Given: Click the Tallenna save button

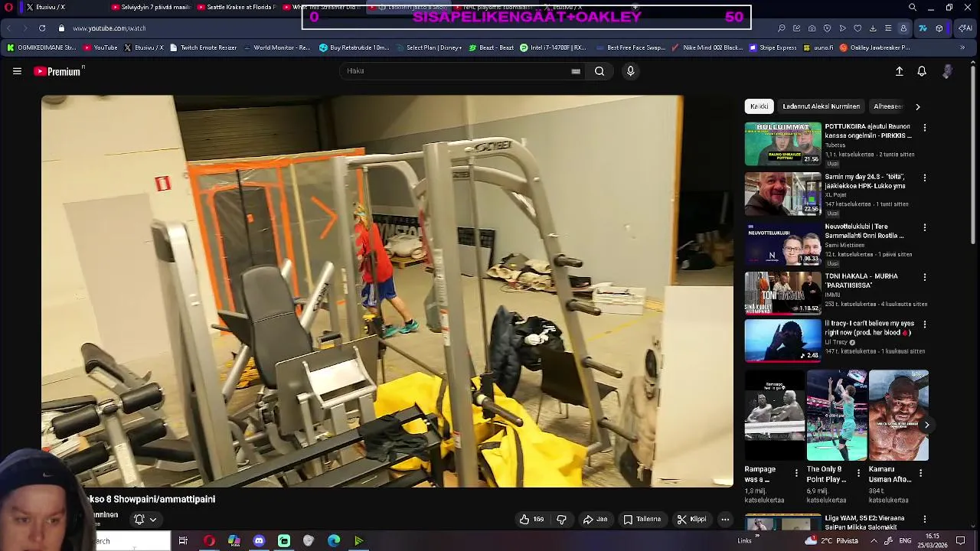Looking at the screenshot, I should pos(642,520).
